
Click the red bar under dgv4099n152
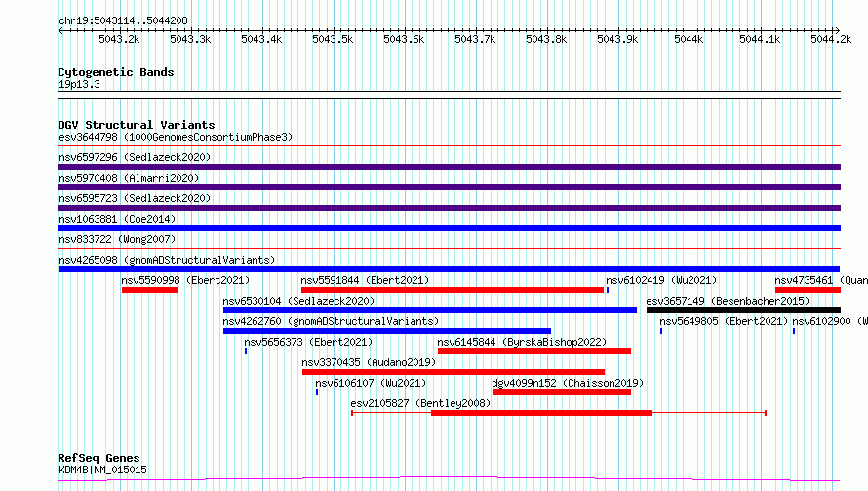[562, 392]
